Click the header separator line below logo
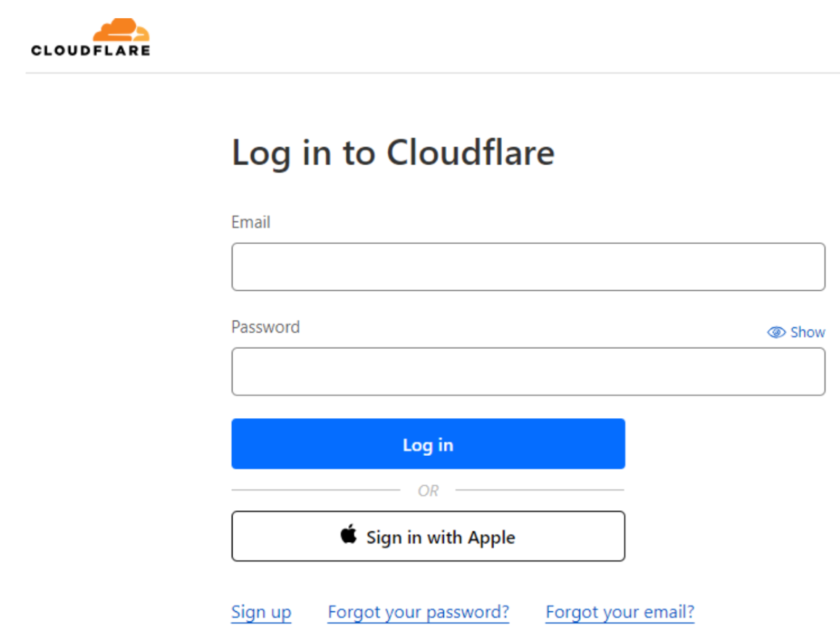Viewport: 840px width, 644px height. [432, 73]
